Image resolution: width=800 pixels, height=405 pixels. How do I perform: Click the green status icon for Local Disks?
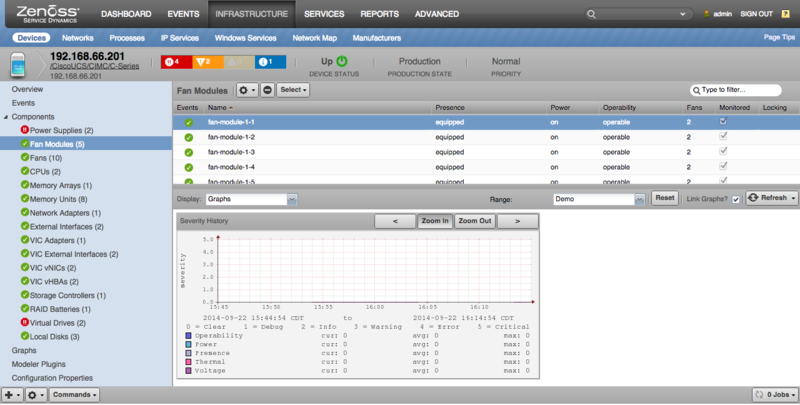pyautogui.click(x=24, y=336)
